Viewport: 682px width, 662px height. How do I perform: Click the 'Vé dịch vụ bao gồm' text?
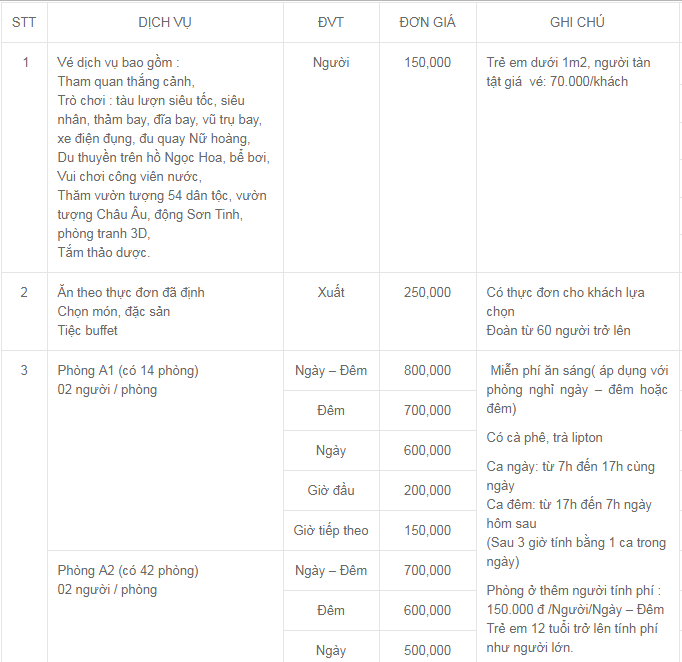coord(118,63)
